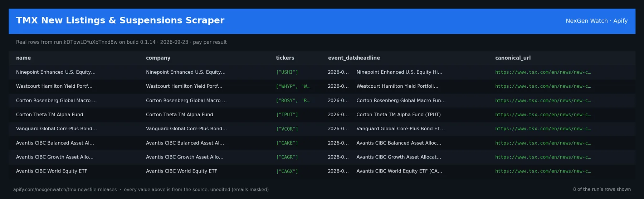The width and height of the screenshot is (644, 199).
Task: Select the ["USHI"] ticker cell
Action: pos(287,72)
